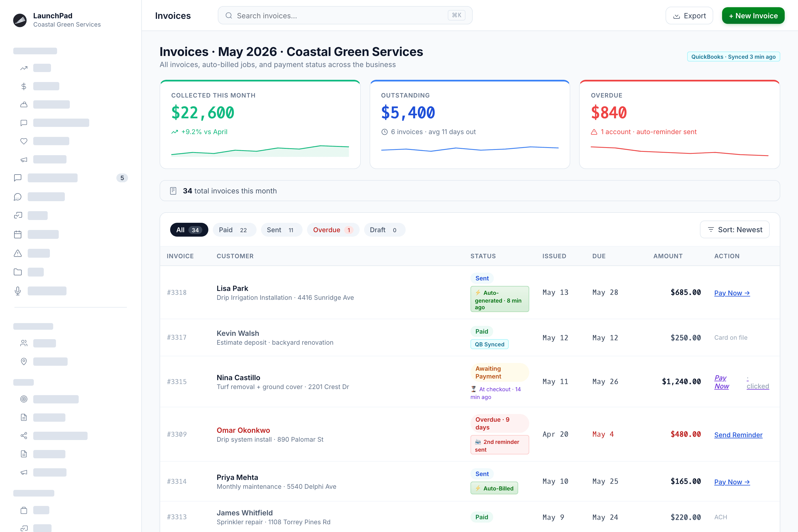The image size is (798, 532).
Task: Open the clipboard bag sidebar icon
Action: click(24, 510)
